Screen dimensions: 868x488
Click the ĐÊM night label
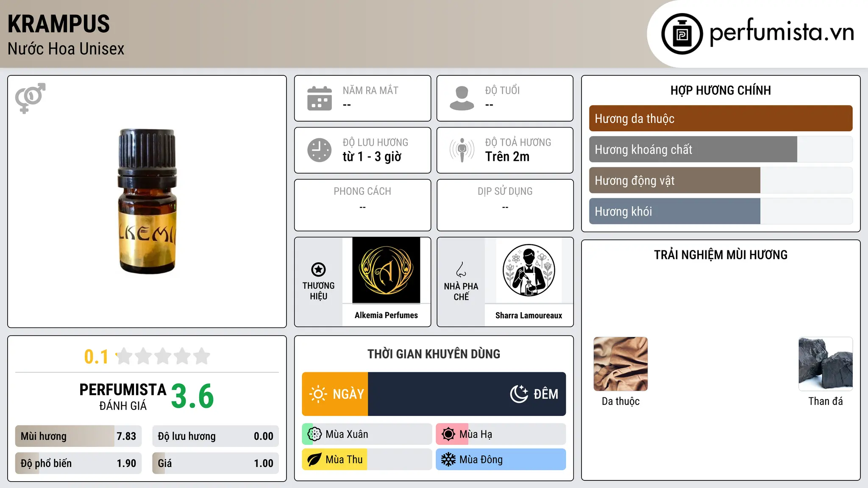tap(546, 394)
